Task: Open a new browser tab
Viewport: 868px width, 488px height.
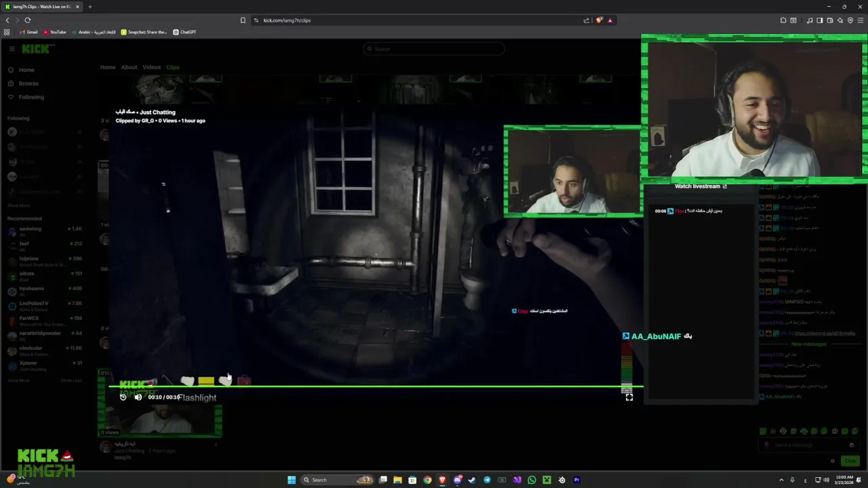Action: coord(90,7)
